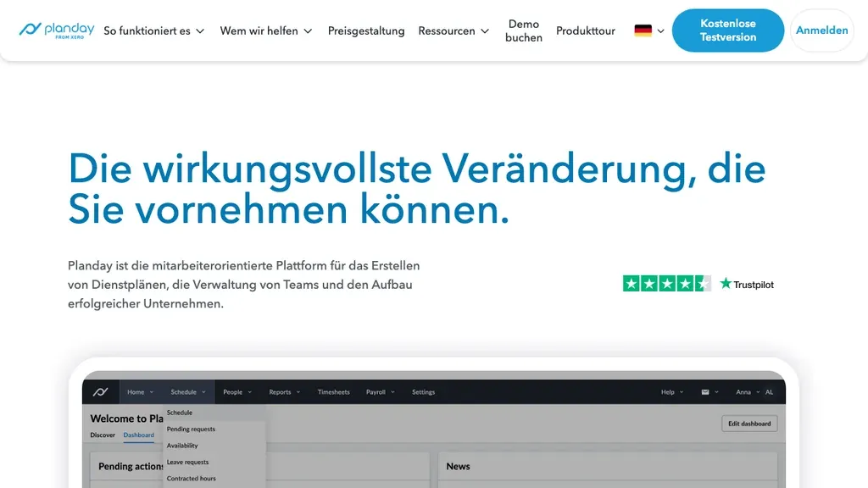Click the Trustpilot logo text
Viewport: 868px width, 488px height.
(x=747, y=285)
